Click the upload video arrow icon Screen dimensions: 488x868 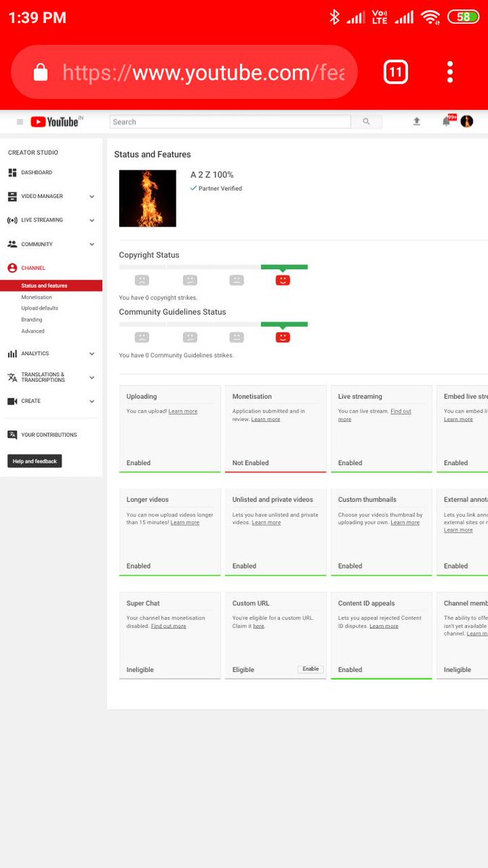point(416,122)
